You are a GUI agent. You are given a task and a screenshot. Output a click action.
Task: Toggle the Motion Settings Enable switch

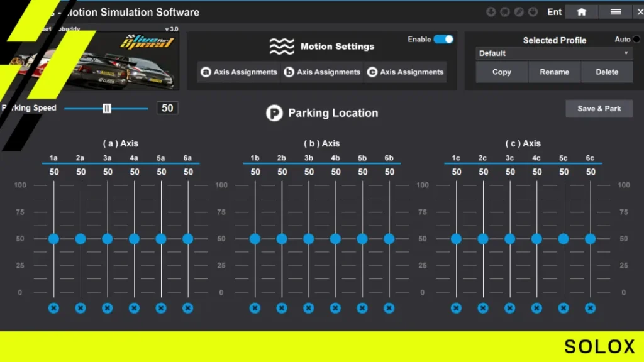click(443, 40)
